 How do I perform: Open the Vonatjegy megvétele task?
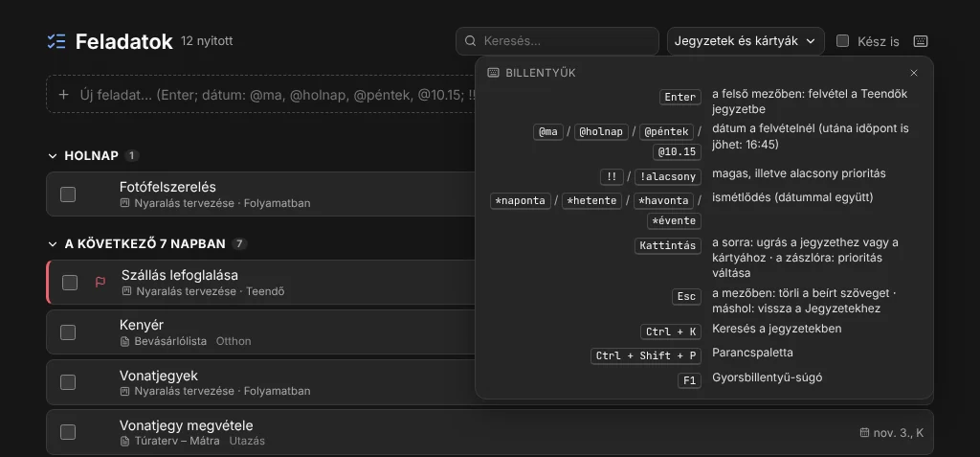(x=187, y=425)
